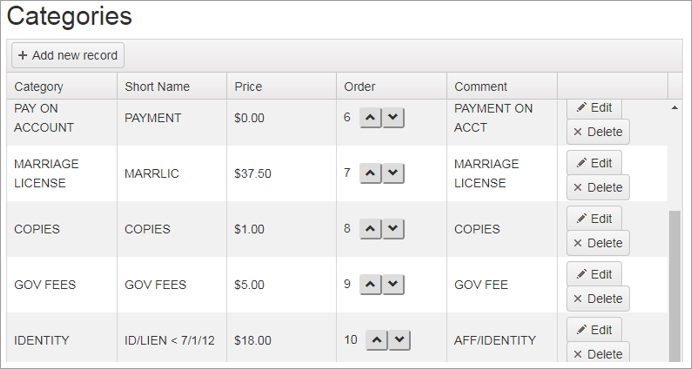
Task: Move PAY ON ACCOUNT order down
Action: click(x=393, y=118)
